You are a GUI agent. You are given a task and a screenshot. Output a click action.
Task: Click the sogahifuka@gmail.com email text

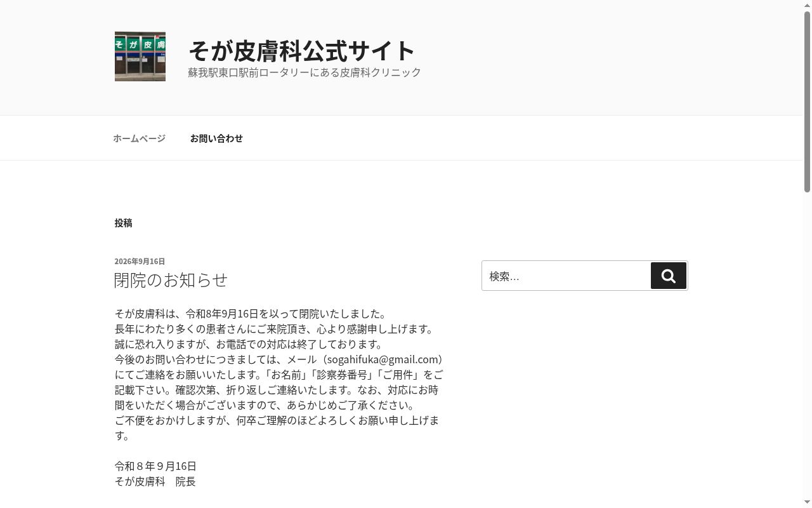tap(383, 359)
